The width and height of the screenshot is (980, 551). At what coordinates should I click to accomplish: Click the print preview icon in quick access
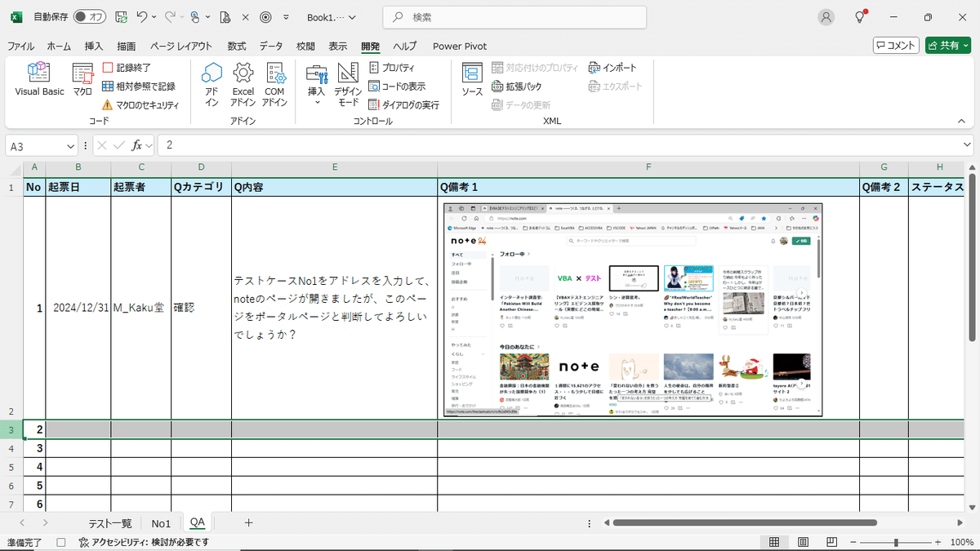(225, 17)
